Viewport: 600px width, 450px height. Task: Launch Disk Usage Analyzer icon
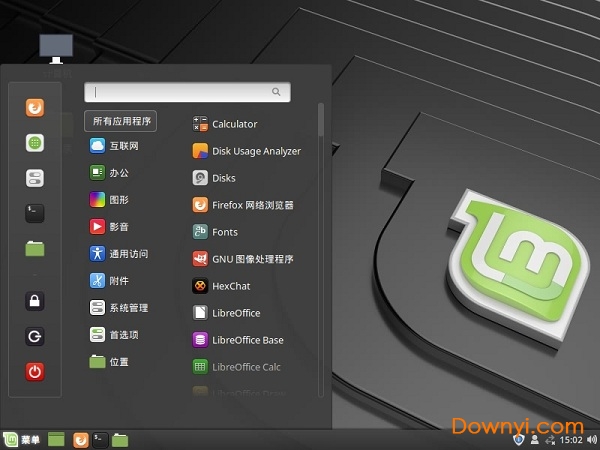tap(200, 151)
